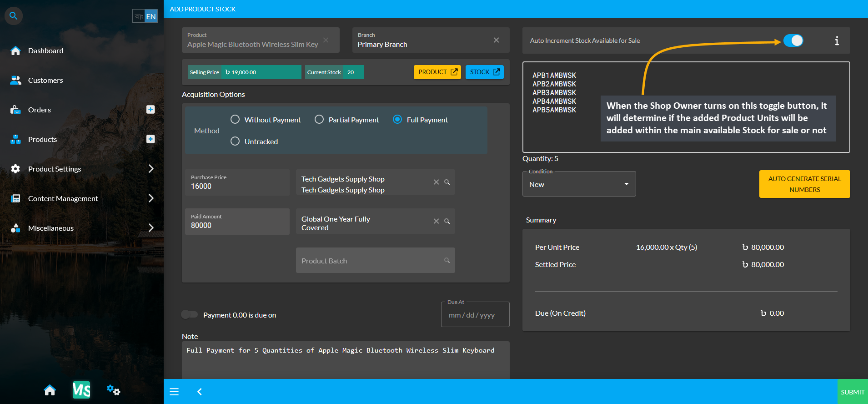Click the Current Stock 20 badge

pos(335,72)
